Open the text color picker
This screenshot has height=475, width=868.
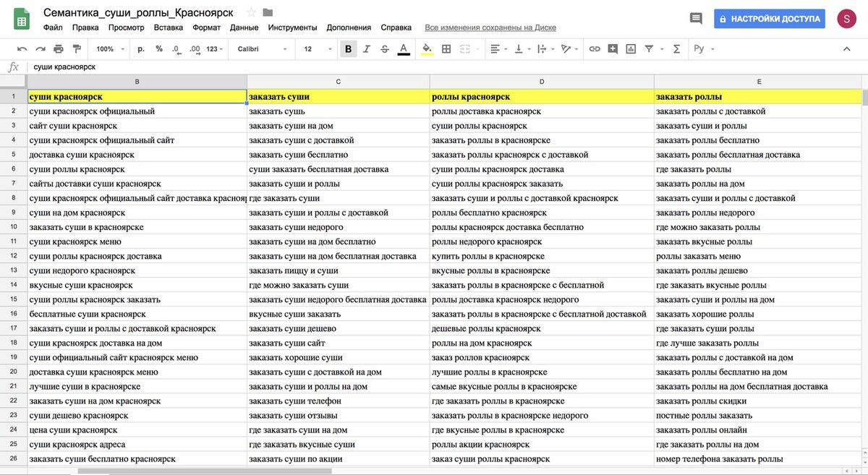[403, 49]
